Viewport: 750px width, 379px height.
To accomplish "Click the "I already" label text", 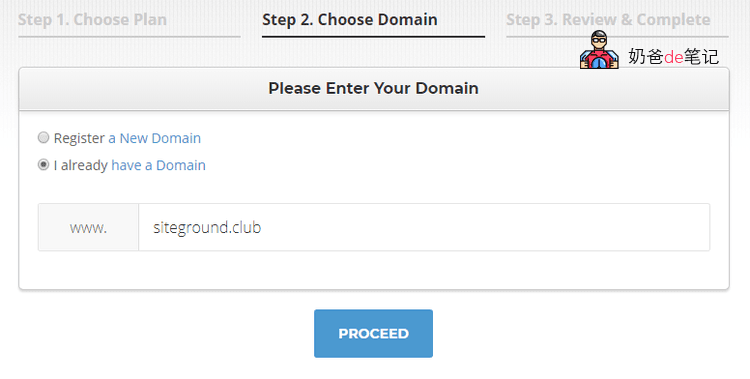I will pyautogui.click(x=80, y=165).
